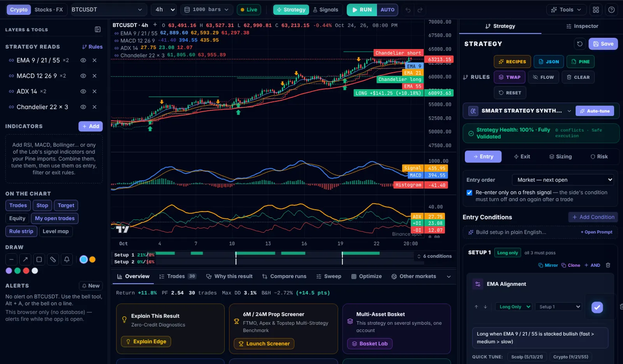The width and height of the screenshot is (623, 364).
Task: Select the arrow trend line draw tool
Action: point(25,259)
